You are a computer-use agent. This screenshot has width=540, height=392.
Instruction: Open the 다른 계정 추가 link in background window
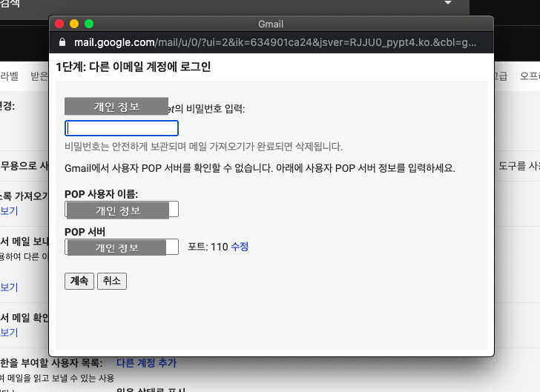point(146,363)
